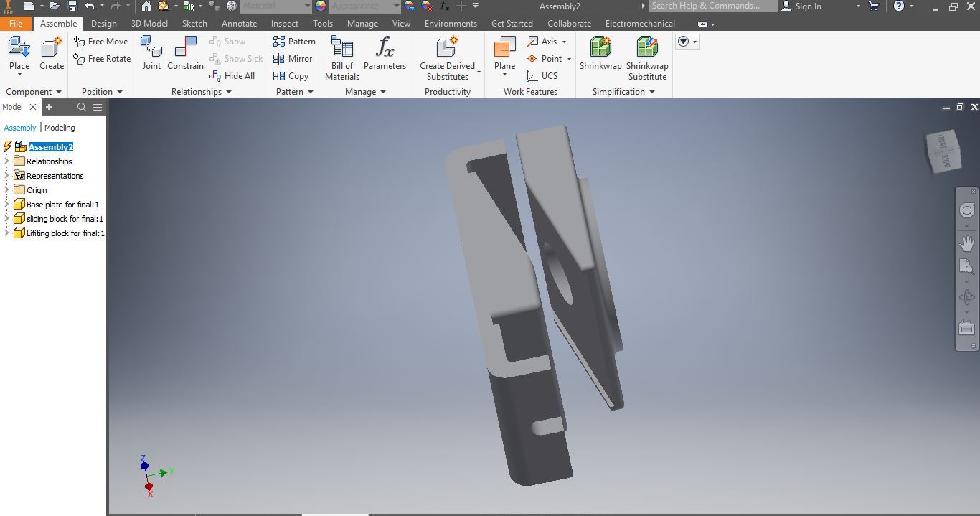
Task: Open the appearance color wheel icon
Action: click(x=321, y=6)
